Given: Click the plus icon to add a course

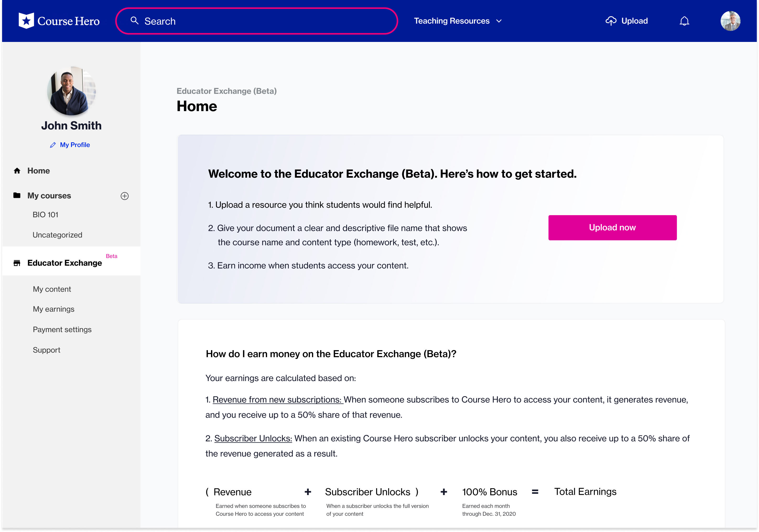Looking at the screenshot, I should [x=125, y=196].
